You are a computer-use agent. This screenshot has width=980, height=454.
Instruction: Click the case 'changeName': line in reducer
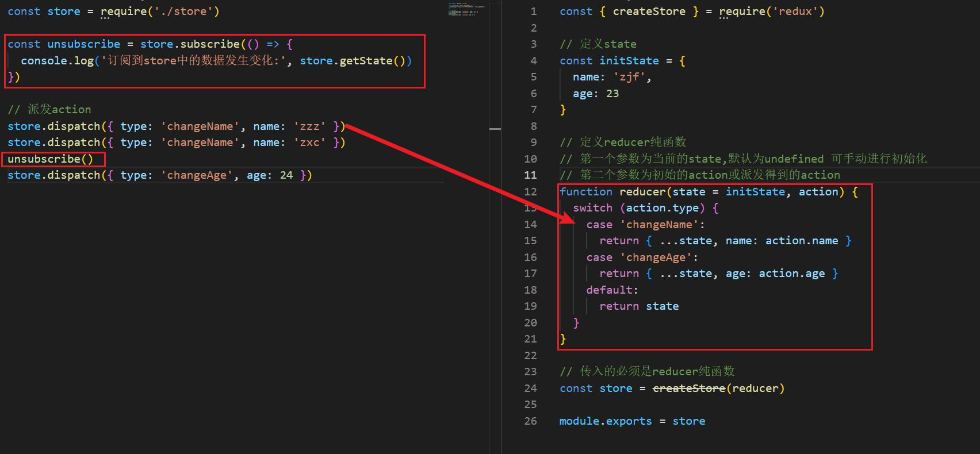coord(645,225)
